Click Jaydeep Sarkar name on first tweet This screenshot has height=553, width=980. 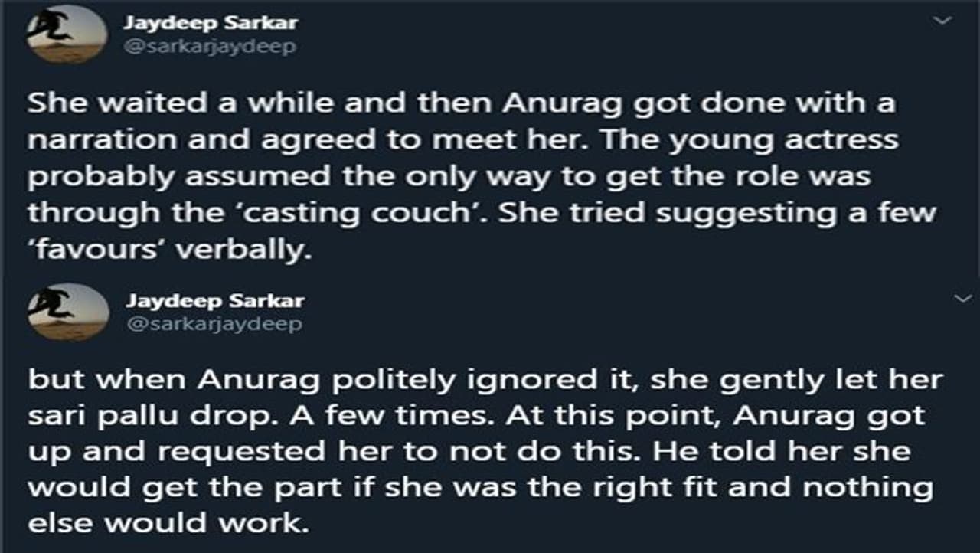pos(210,22)
